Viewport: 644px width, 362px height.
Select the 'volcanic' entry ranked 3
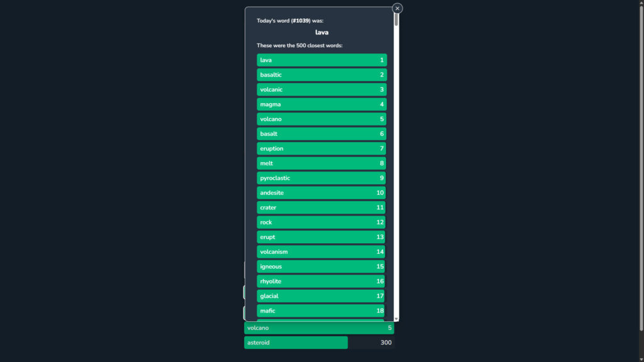pyautogui.click(x=321, y=90)
